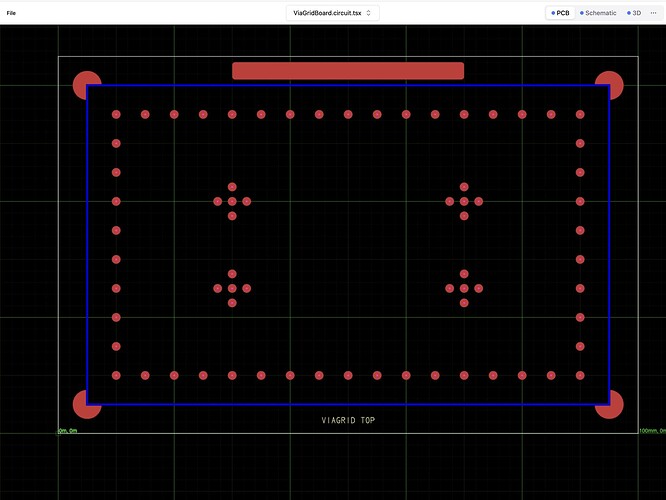Switch to the PCB view tab
Screen dimensions: 666x500
[x=560, y=13]
